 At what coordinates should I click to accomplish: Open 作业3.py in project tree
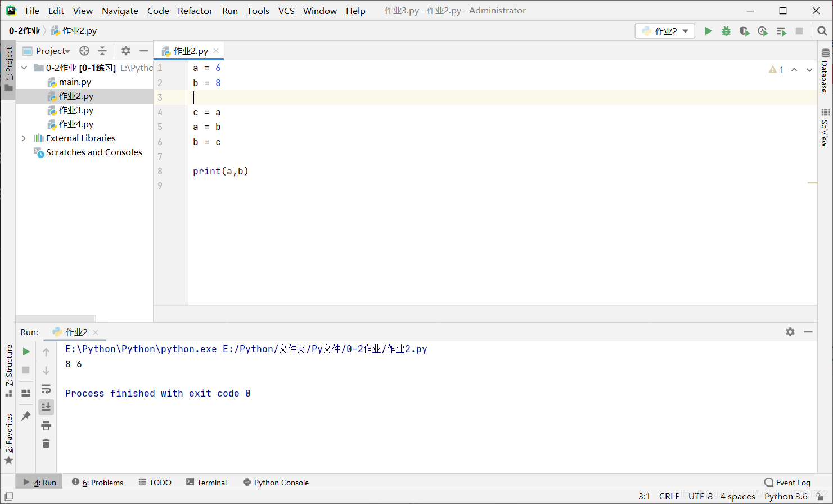coord(76,110)
